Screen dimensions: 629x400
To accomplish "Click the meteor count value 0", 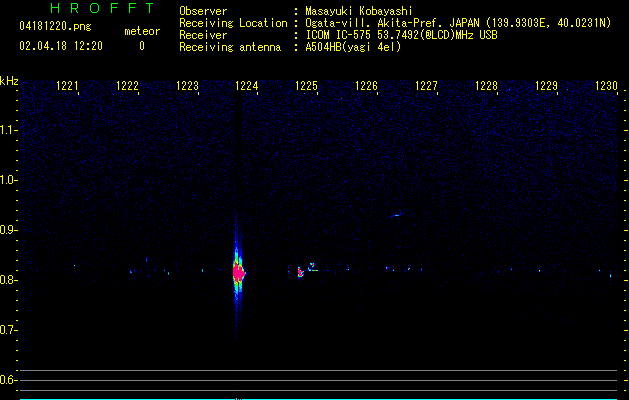I will coord(142,46).
